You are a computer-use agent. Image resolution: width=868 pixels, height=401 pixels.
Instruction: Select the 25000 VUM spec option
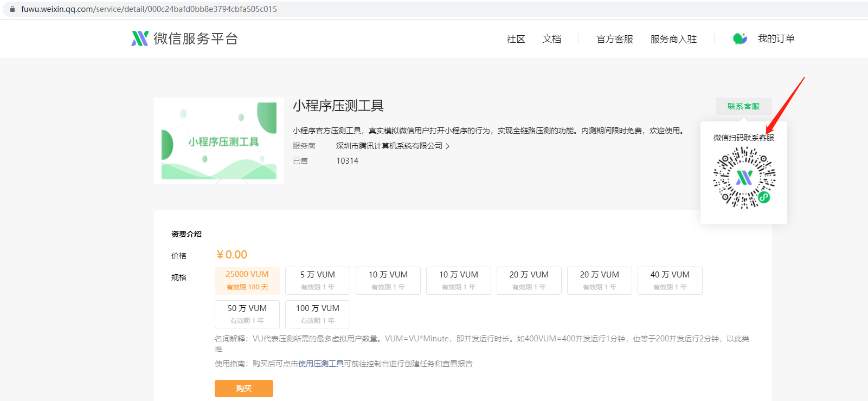(247, 280)
